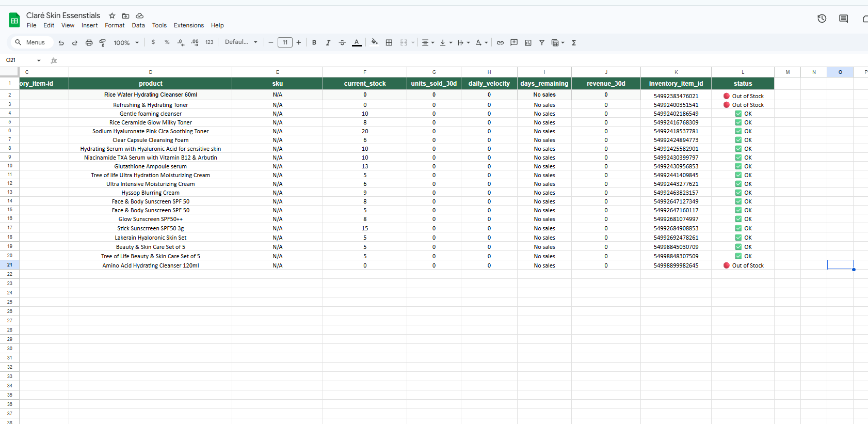Click the merge cells icon
This screenshot has height=424, width=868.
click(x=404, y=43)
